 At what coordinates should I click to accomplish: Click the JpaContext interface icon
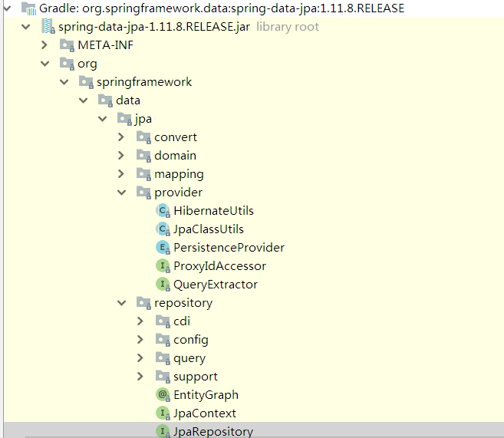pyautogui.click(x=163, y=413)
